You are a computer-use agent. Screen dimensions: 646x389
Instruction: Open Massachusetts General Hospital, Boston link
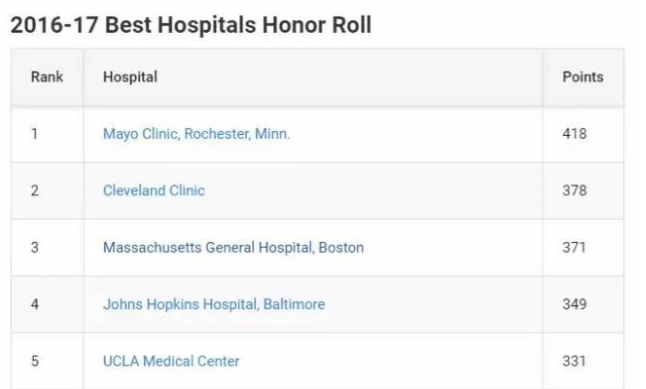[x=233, y=247]
